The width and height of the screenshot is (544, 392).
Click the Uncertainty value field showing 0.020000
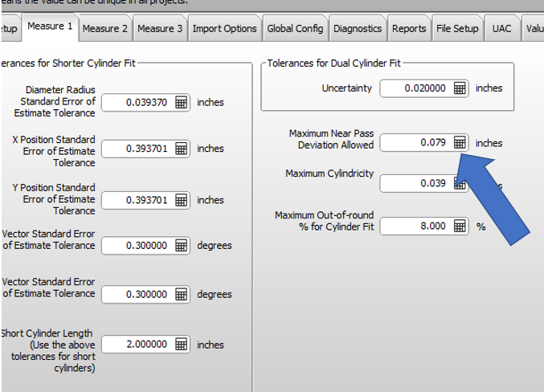pyautogui.click(x=415, y=88)
